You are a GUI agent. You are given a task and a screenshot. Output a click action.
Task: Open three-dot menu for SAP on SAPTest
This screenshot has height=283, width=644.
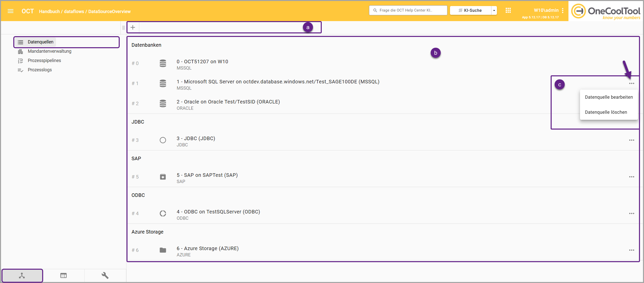(x=631, y=177)
